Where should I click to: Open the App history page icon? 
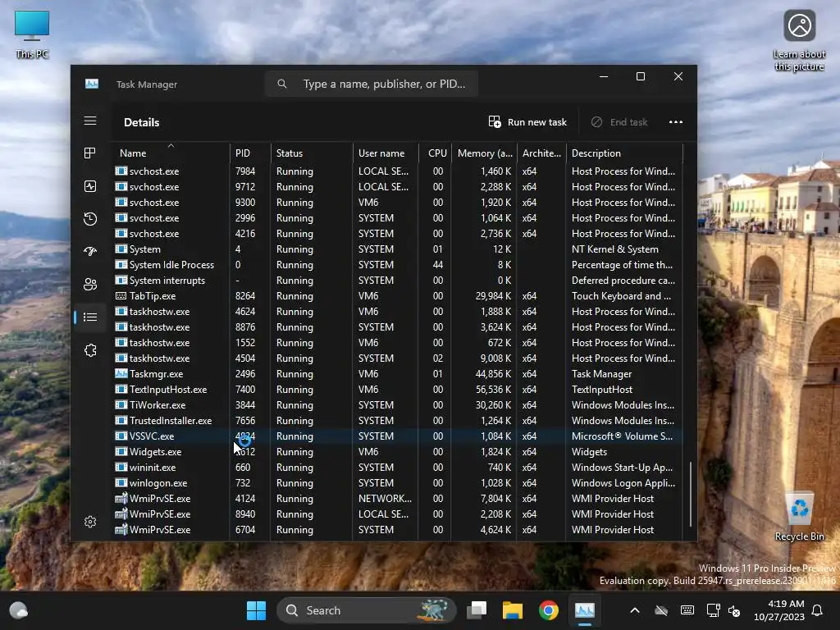[x=90, y=219]
